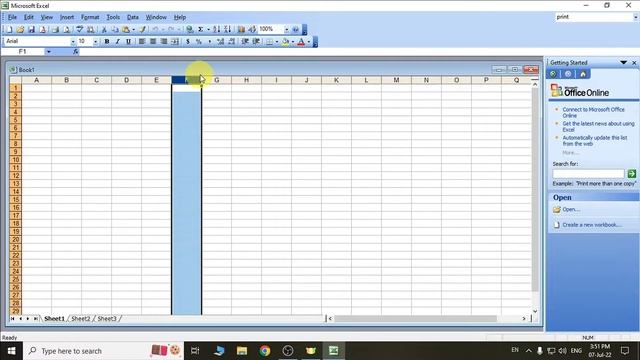
Task: Click the Decrease Decimal icon
Action: pyautogui.click(x=231, y=41)
